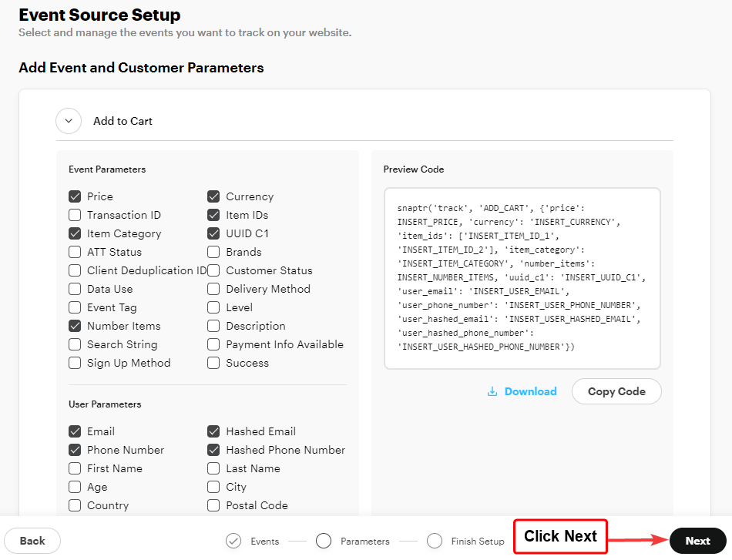
Task: Disable the Price event parameter
Action: tap(75, 196)
